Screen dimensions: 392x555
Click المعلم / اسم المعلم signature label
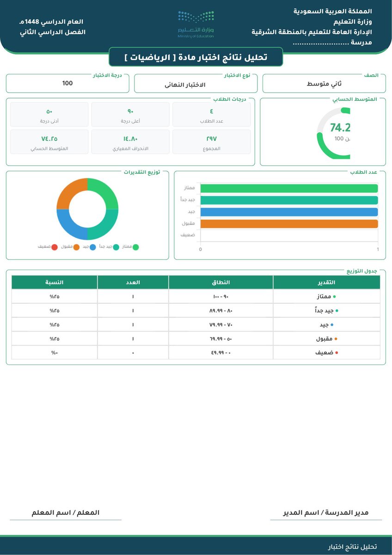pos(66,513)
